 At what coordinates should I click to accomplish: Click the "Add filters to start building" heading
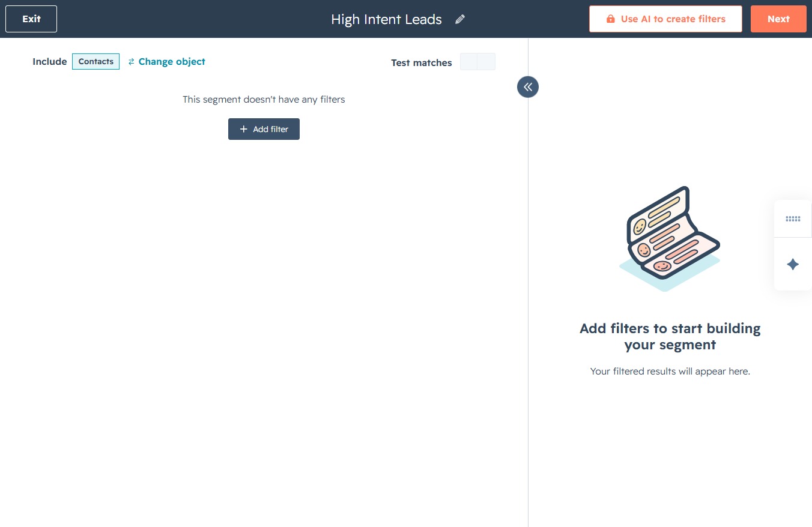(670, 336)
